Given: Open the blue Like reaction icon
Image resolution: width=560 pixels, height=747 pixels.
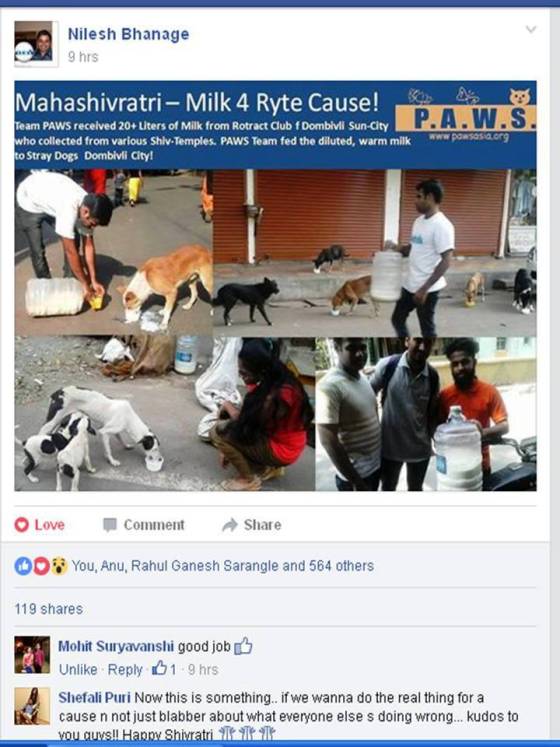Looking at the screenshot, I should coord(23,566).
